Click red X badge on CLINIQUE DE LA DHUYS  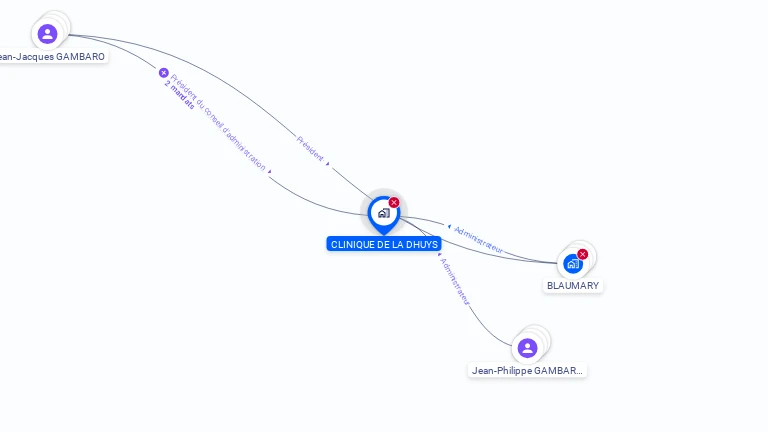point(394,202)
